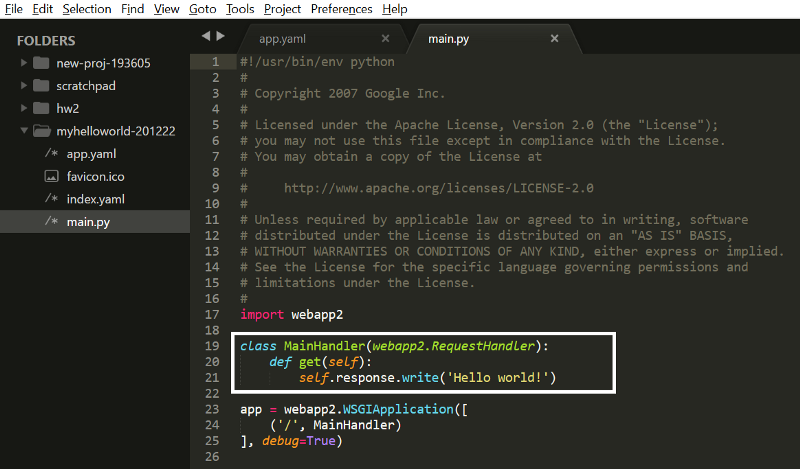Screen dimensions: 800x469
Task: Click the scratchpad folder icon
Action: 41,86
